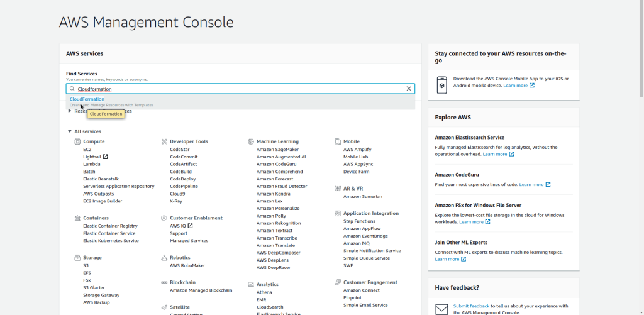
Task: Click the feedback envelope icon
Action: tap(442, 309)
